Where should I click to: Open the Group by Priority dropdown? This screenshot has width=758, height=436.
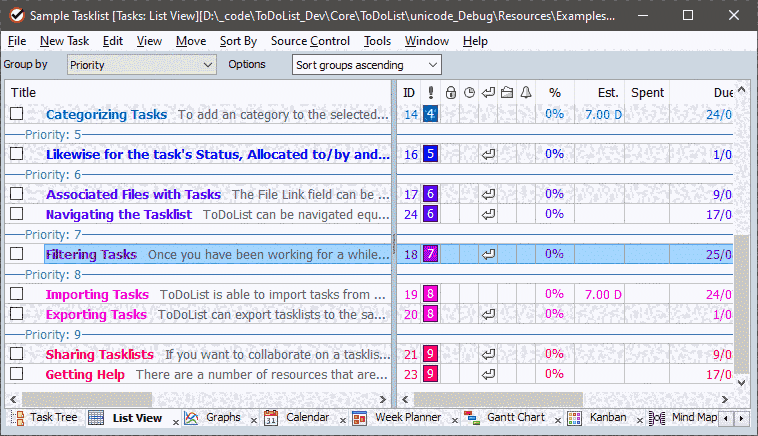[x=142, y=65]
